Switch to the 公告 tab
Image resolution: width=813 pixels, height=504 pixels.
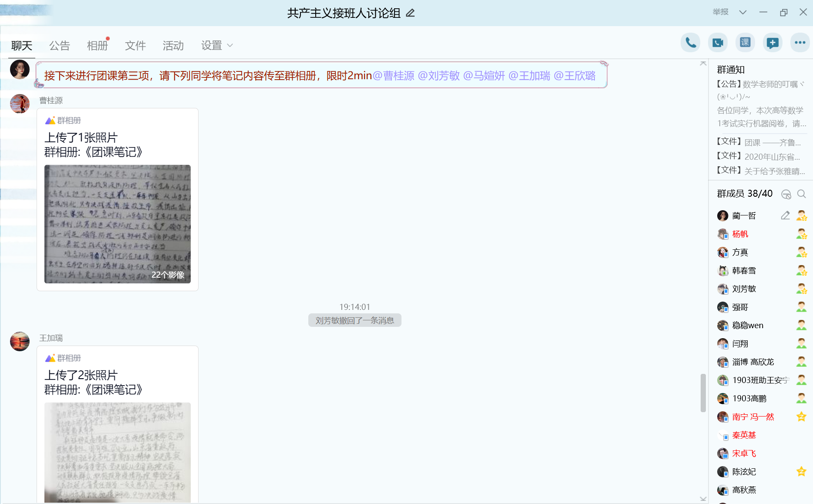pos(60,45)
